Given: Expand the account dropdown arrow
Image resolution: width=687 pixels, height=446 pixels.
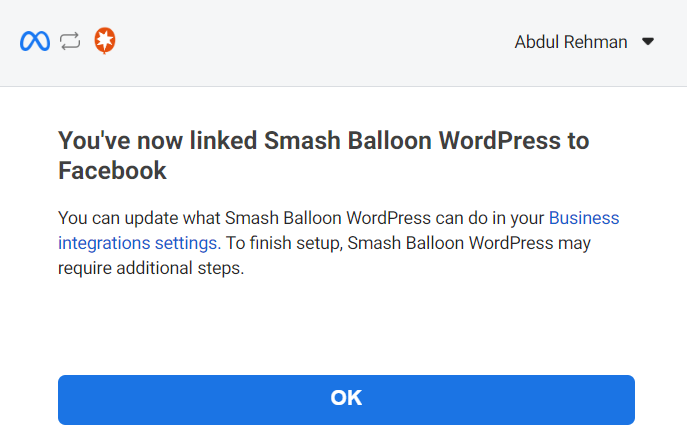Looking at the screenshot, I should (647, 42).
